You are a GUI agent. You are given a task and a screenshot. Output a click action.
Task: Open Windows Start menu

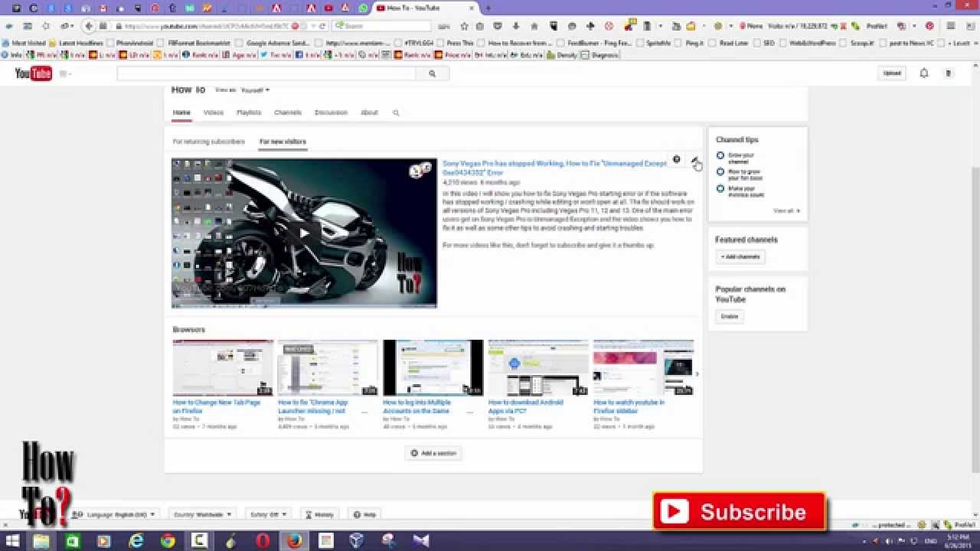11,541
